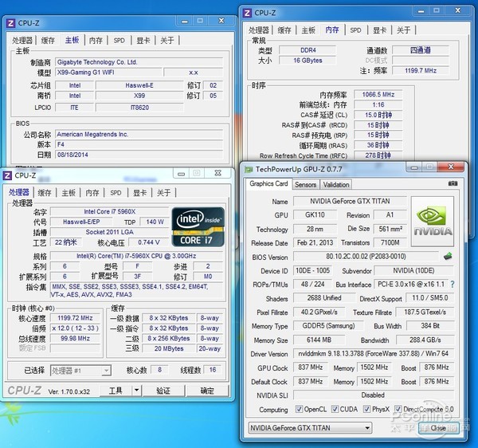478x448 pixels.
Task: Open the NVIDIA GeForce GTX TITAN card dropdown
Action: 310,428
